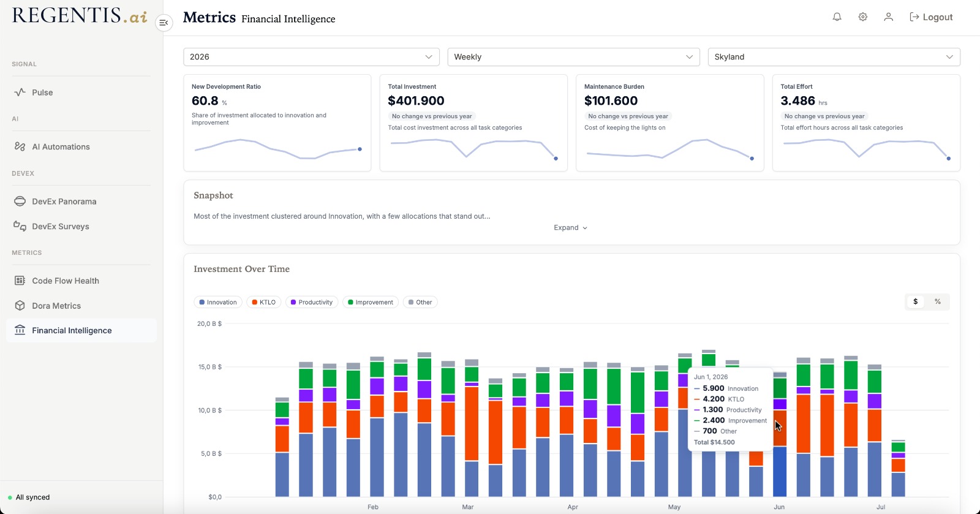Click Maintenance Burden sparkline chart
Screen dimensions: 980x514
[670, 149]
